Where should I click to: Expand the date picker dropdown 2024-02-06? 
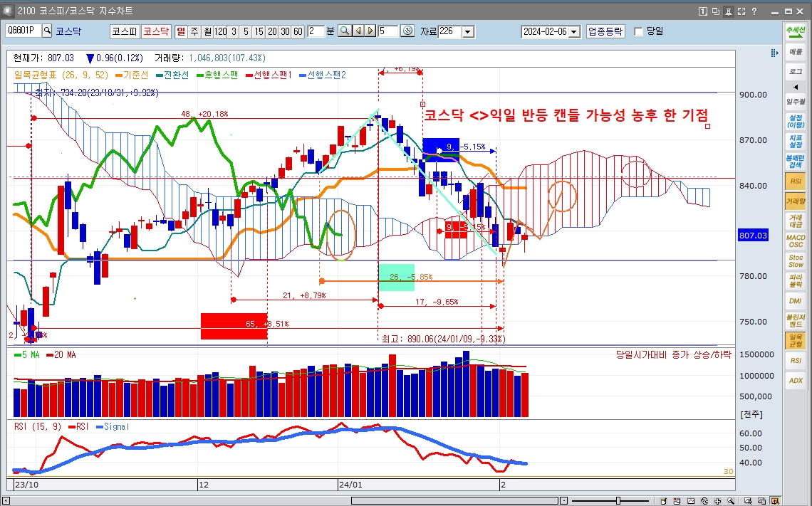[x=575, y=31]
